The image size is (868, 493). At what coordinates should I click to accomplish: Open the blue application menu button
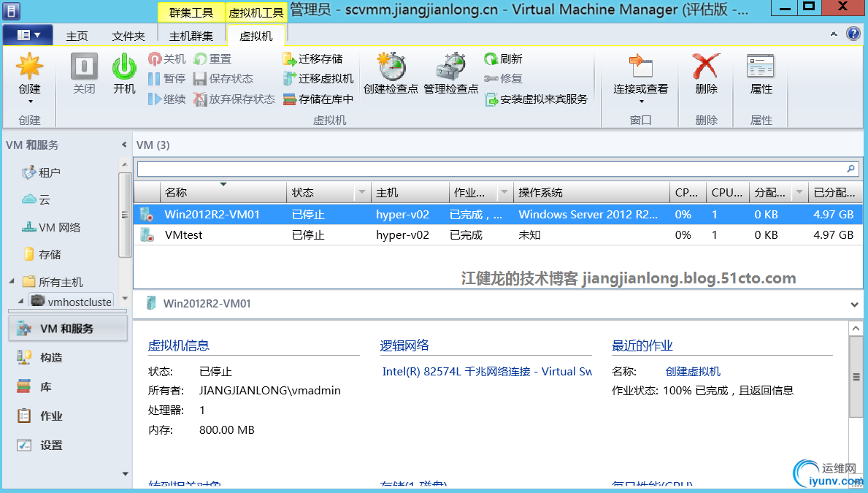(x=28, y=36)
